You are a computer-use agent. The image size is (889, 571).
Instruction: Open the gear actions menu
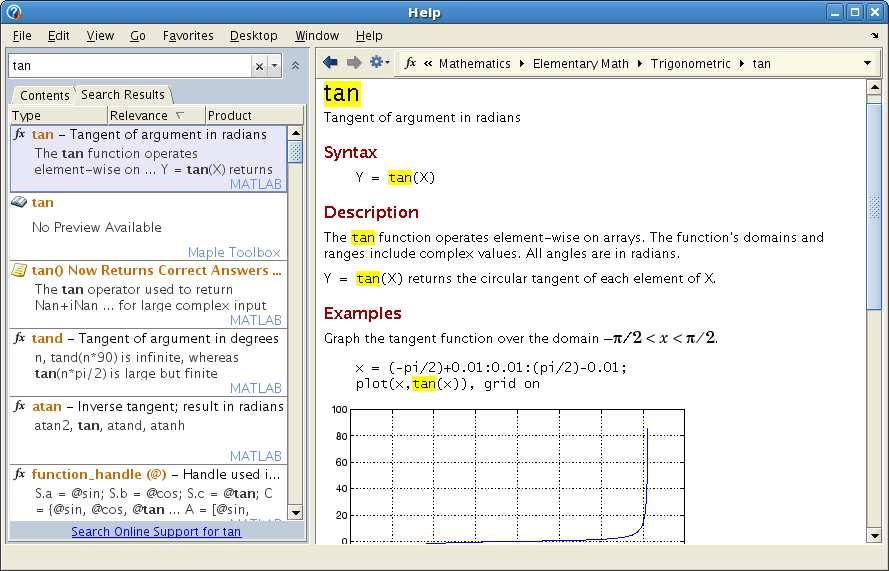click(379, 62)
